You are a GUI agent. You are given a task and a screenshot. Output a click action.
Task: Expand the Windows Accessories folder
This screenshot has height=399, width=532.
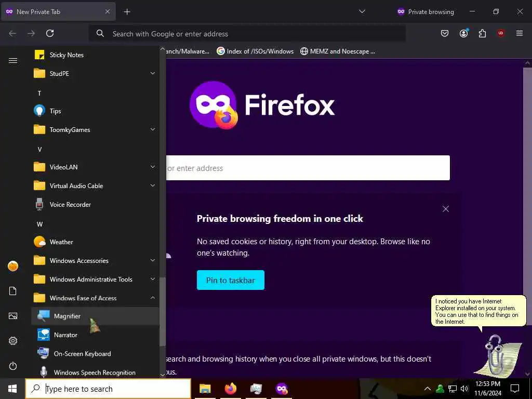[x=95, y=261]
